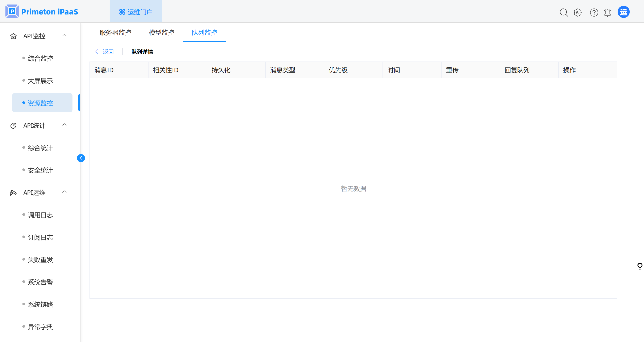Click the Primeton iPaaS logo

(42, 11)
